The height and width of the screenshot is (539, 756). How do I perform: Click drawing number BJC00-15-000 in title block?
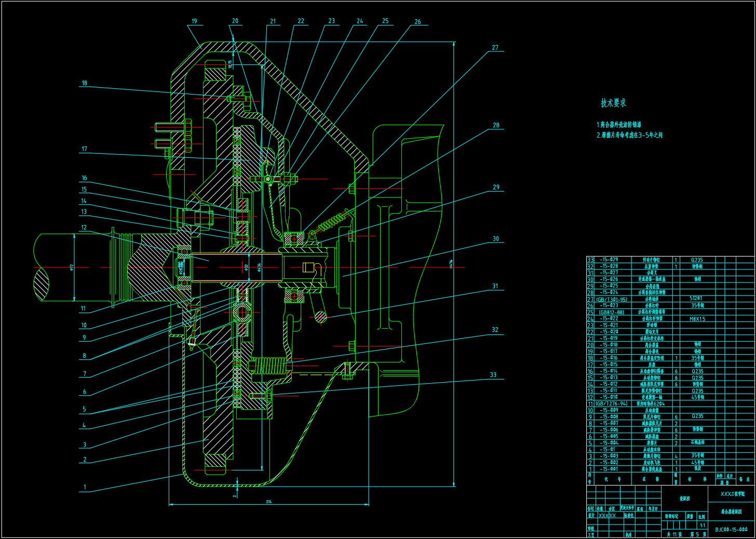click(x=731, y=530)
